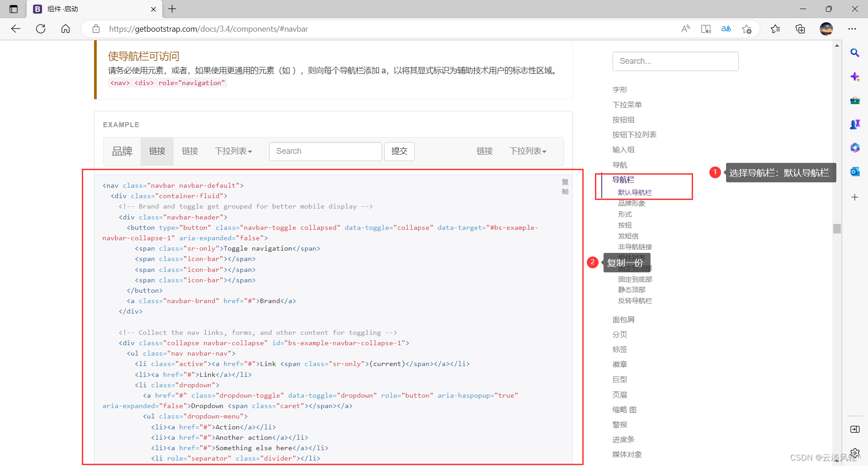Copy code with the 复制 button
The width and height of the screenshot is (868, 466).
click(x=565, y=186)
